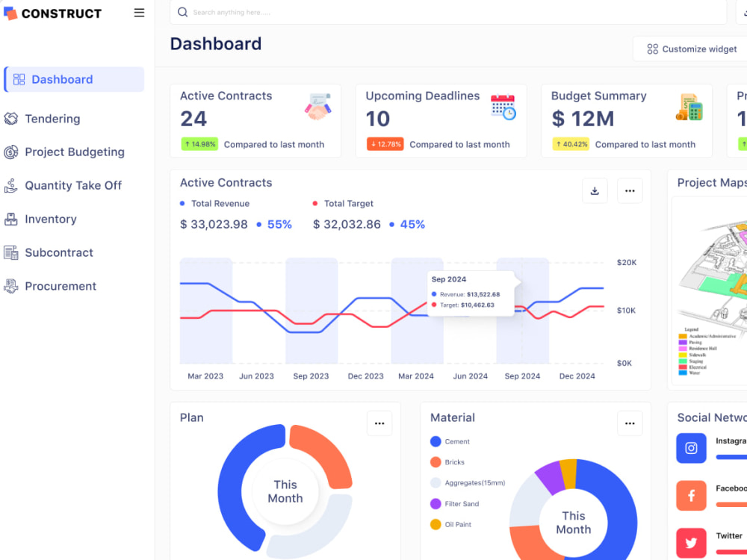Open Material widget more options
Screen dimensions: 747x560
[x=630, y=423]
